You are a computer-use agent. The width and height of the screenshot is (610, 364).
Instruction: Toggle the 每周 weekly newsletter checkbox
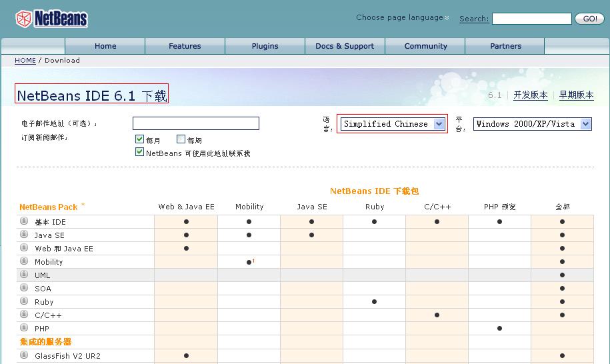(181, 139)
